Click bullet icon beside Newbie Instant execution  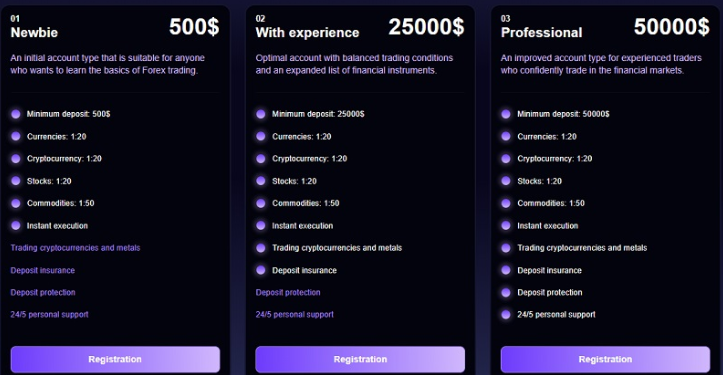coord(16,226)
